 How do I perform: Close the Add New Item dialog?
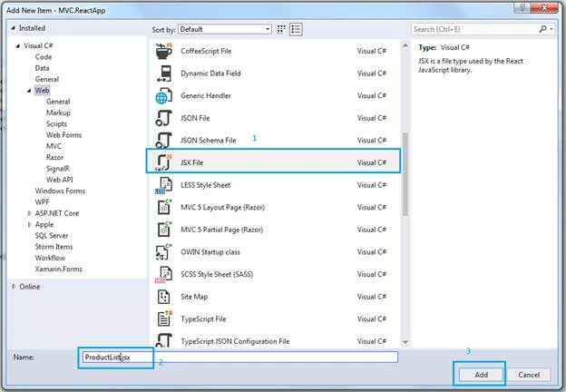[544, 8]
